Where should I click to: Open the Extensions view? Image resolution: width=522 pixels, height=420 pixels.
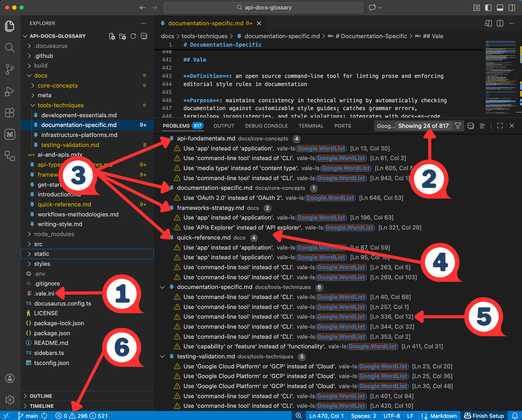(x=10, y=113)
